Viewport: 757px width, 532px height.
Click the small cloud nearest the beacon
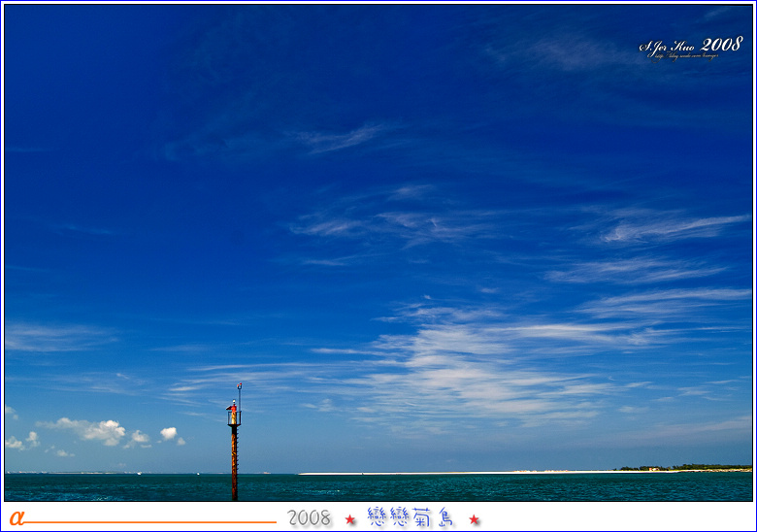click(169, 433)
